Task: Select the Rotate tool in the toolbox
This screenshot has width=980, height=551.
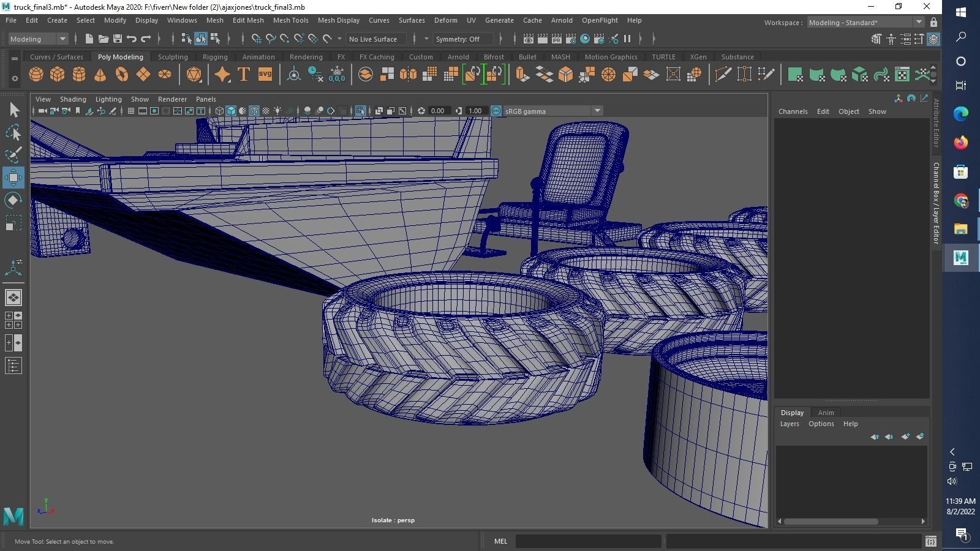Action: tap(13, 200)
